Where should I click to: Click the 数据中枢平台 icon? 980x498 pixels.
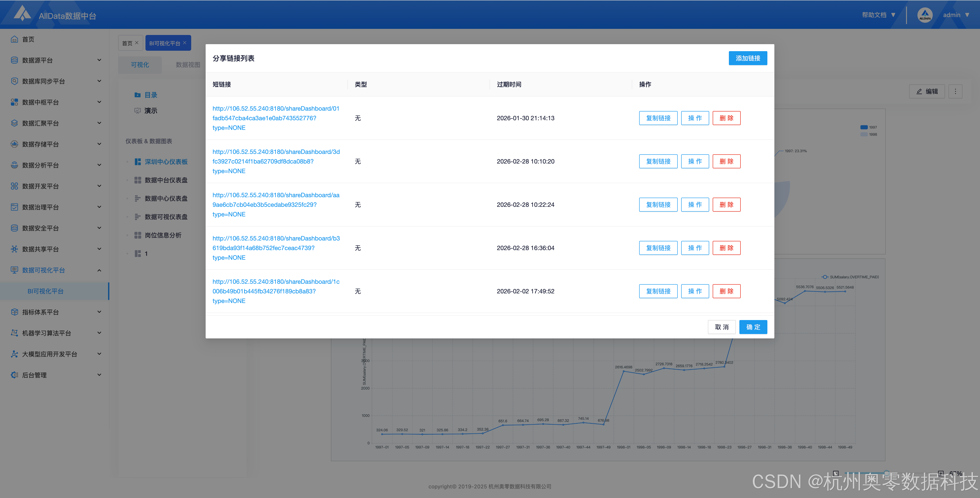(14, 102)
